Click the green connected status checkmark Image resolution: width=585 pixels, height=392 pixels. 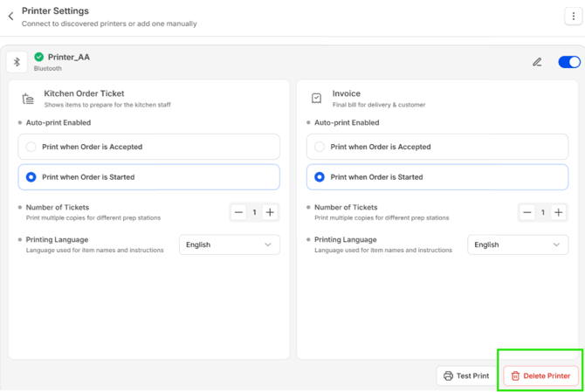[x=39, y=58]
